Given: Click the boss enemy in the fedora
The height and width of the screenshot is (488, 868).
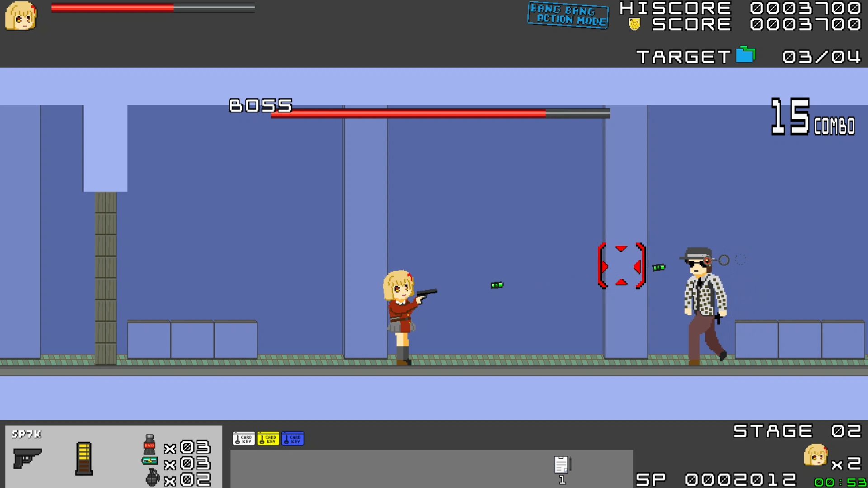Looking at the screenshot, I should (x=704, y=306).
